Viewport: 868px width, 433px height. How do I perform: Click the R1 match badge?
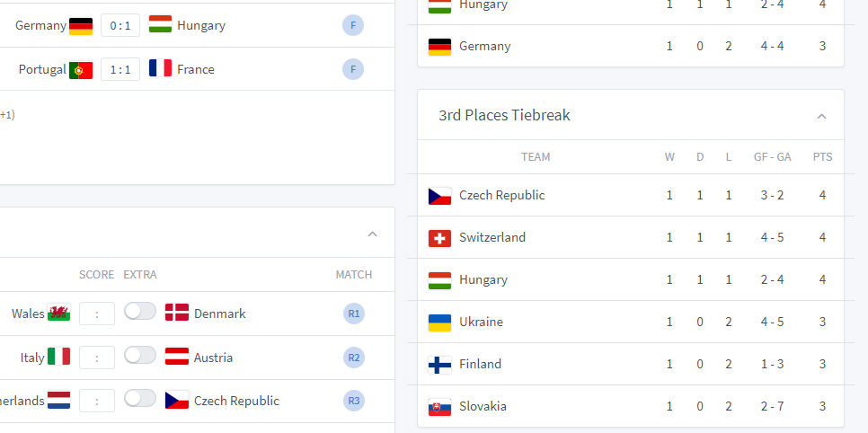(x=354, y=314)
